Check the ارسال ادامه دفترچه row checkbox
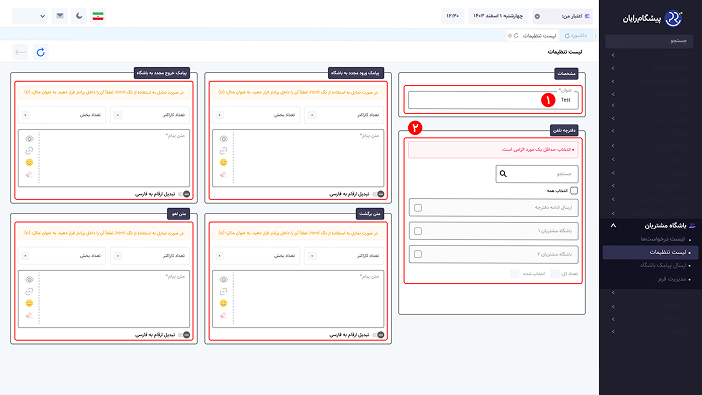The image size is (702, 395). [x=418, y=208]
